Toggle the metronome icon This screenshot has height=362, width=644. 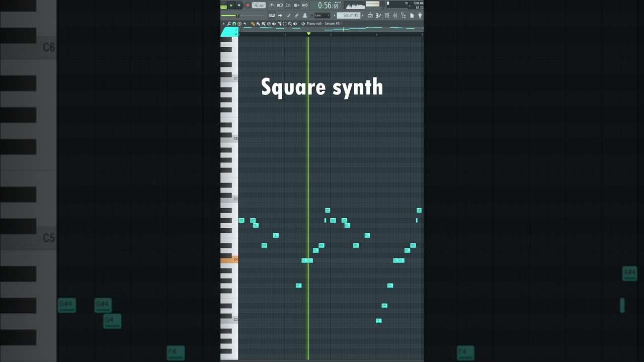click(272, 5)
